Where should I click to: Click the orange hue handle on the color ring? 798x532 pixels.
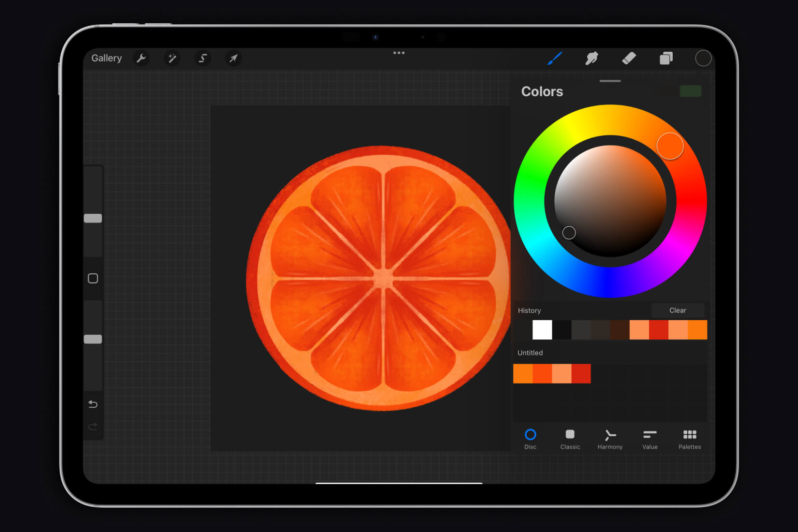coord(670,146)
